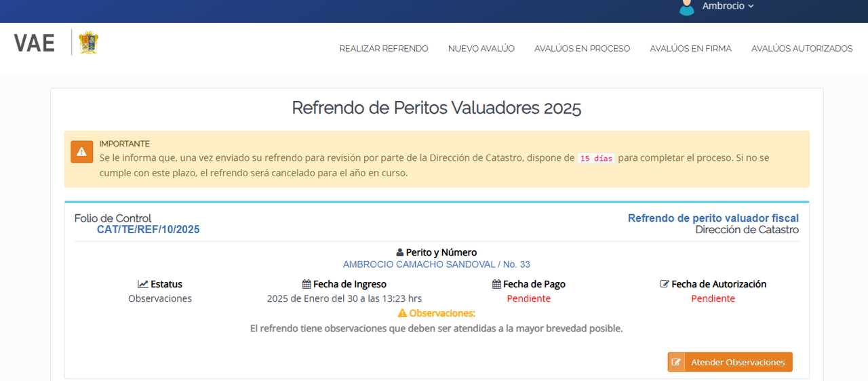Click the user avatar icon
Viewport: 868px width, 381px height.
(x=687, y=7)
